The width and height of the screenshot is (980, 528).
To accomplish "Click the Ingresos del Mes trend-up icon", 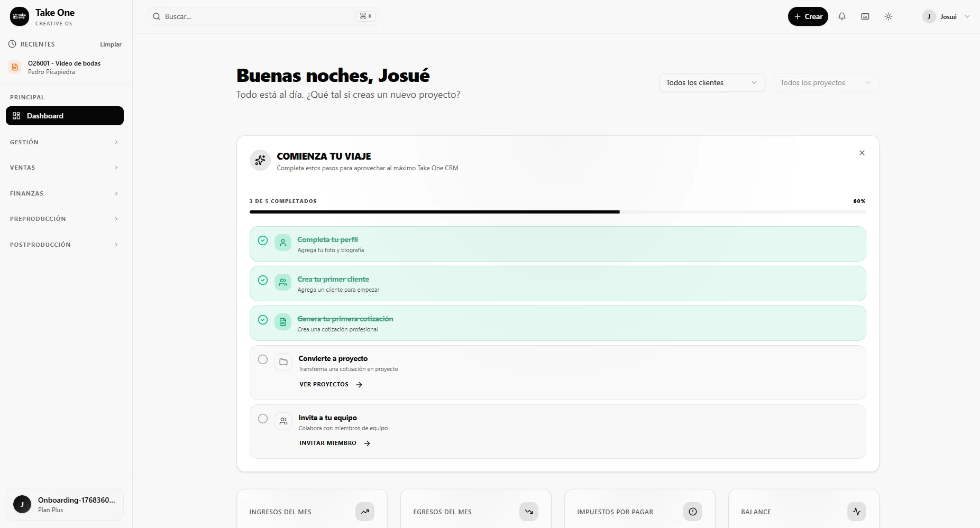I will [x=365, y=512].
